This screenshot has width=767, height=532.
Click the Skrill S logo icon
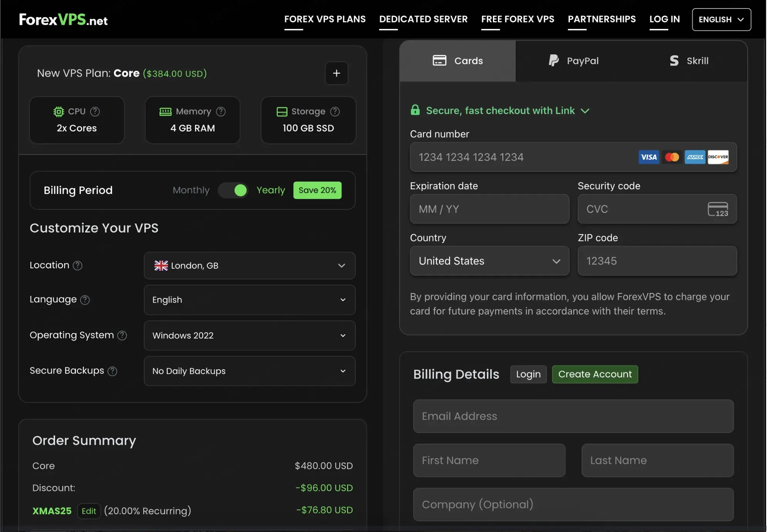[x=674, y=61]
